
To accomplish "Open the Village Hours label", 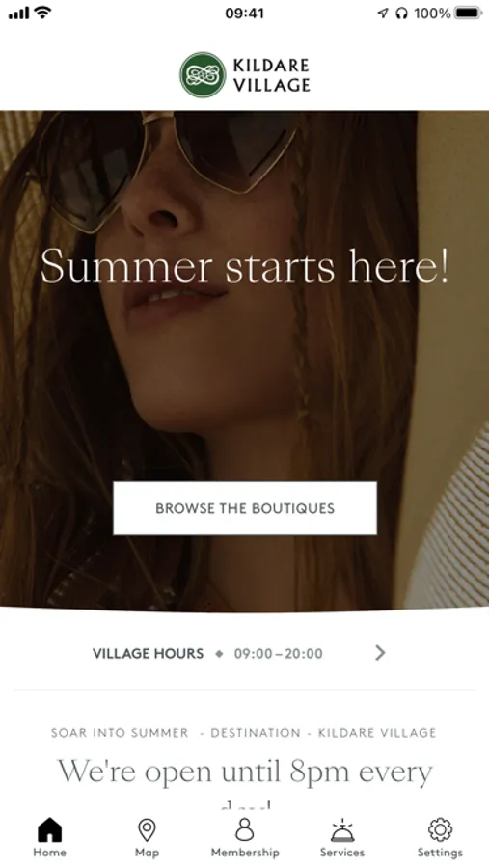I will click(x=148, y=653).
